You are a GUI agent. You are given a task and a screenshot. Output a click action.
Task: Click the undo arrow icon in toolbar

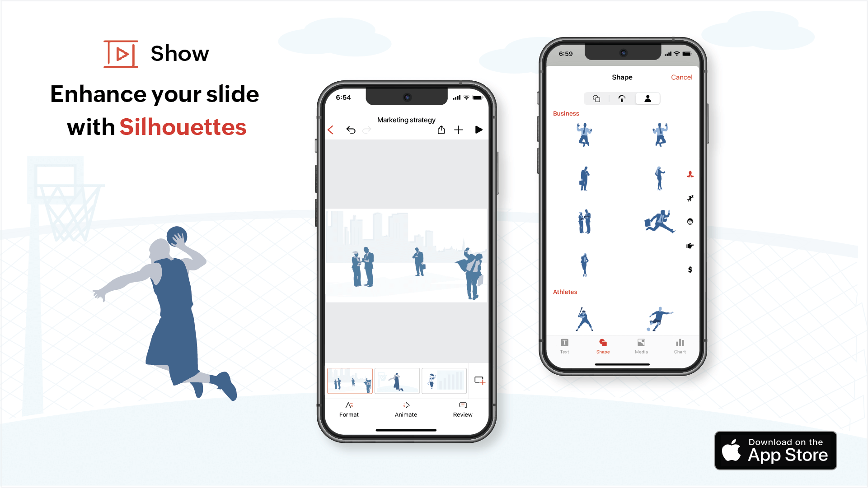(x=352, y=130)
